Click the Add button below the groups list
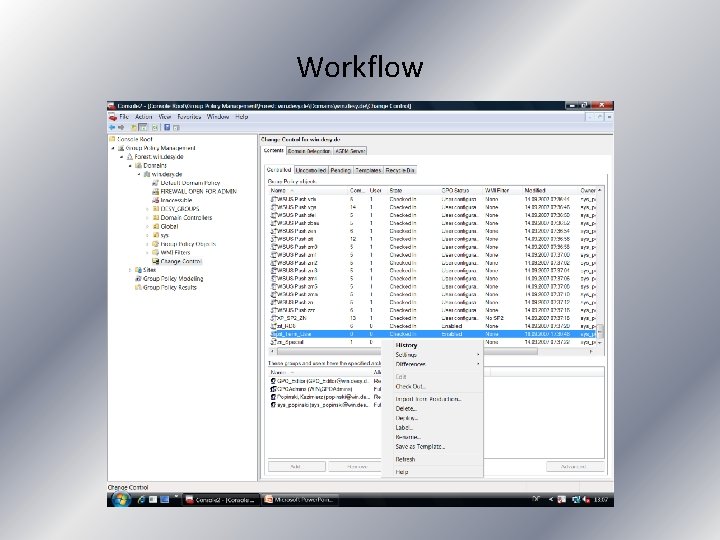Image resolution: width=720 pixels, height=540 pixels. (297, 467)
